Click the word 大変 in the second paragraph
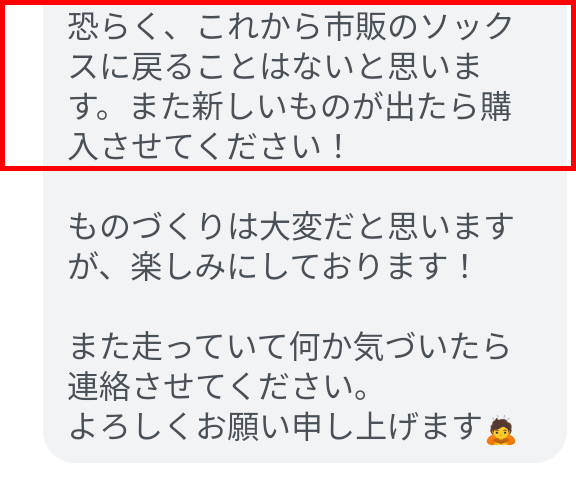576x478 pixels. point(290,226)
